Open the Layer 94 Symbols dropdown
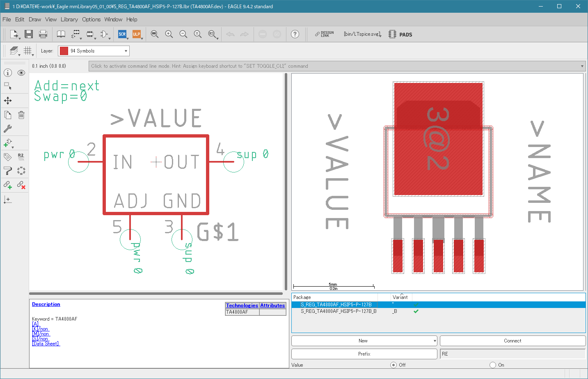The width and height of the screenshot is (588, 379). (x=94, y=51)
